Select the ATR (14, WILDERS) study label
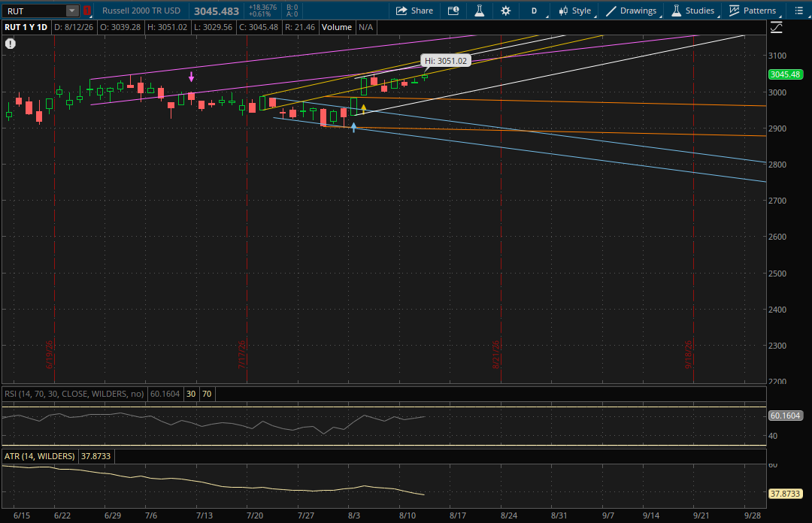Image resolution: width=812 pixels, height=523 pixels. click(39, 456)
